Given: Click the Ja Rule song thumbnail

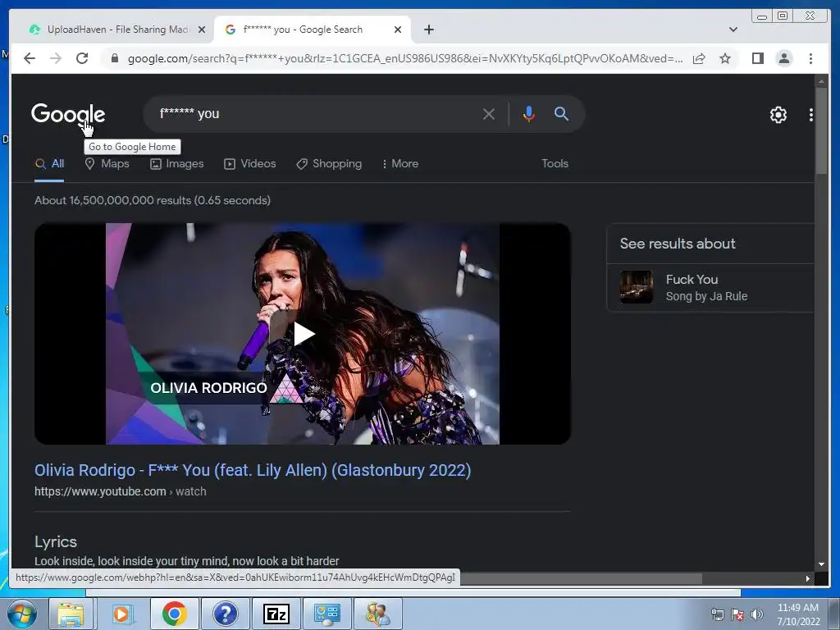Looking at the screenshot, I should click(636, 287).
